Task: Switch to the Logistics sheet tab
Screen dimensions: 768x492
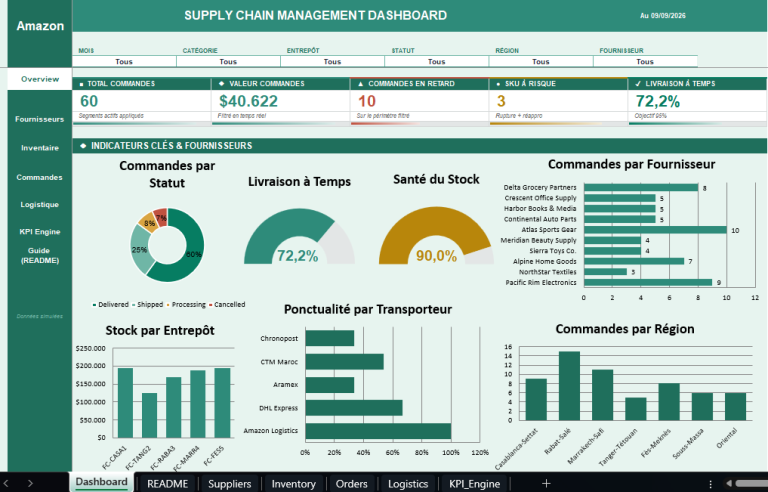Action: click(x=408, y=484)
